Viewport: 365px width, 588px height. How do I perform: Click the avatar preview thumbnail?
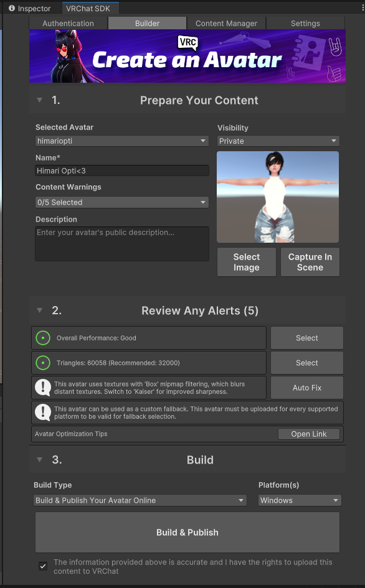pos(278,197)
